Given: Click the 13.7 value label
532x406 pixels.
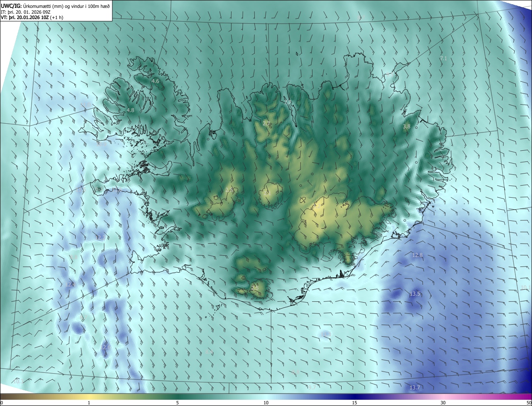Looking at the screenshot, I should [414, 388].
